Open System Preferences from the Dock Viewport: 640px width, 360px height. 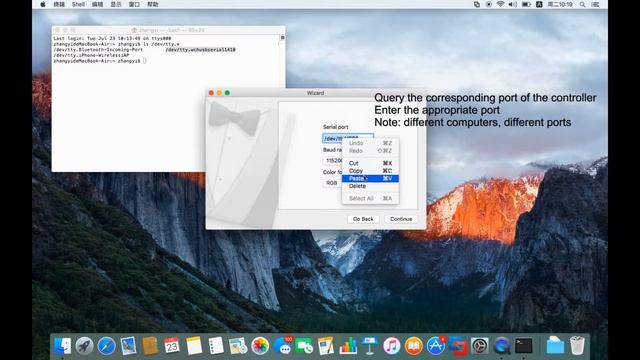click(x=480, y=346)
